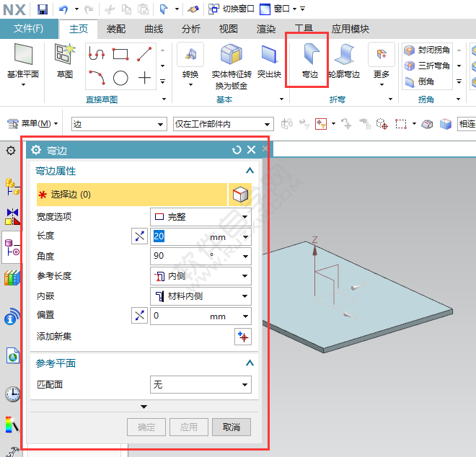This screenshot has width=476, height=457.
Task: Click the 弯边 flange tool
Action: point(310,61)
